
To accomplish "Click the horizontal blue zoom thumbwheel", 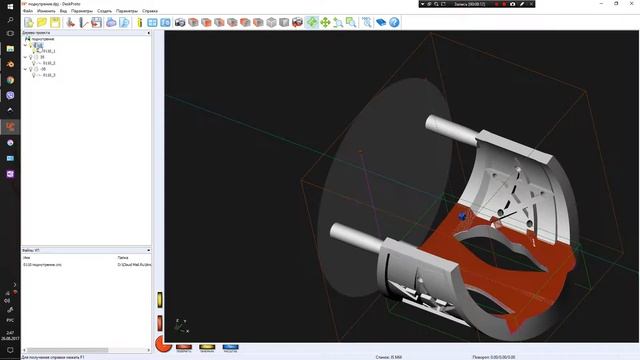I will point(231,347).
